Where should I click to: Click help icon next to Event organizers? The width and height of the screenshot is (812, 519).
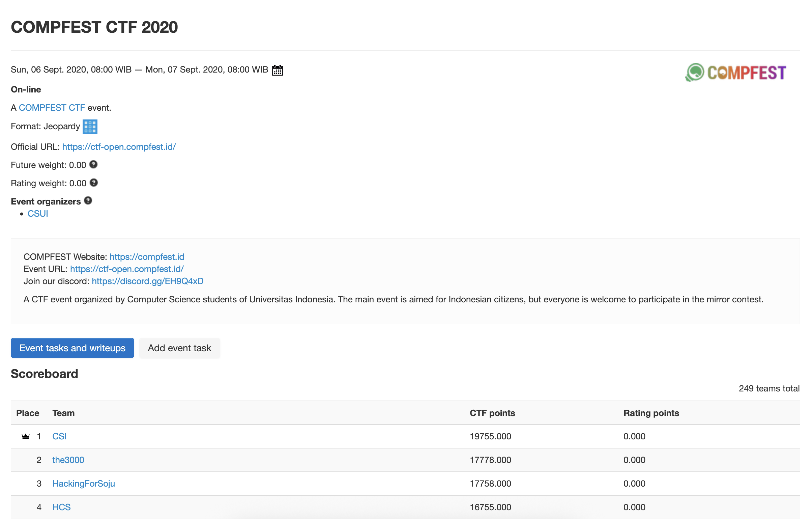[x=88, y=201]
